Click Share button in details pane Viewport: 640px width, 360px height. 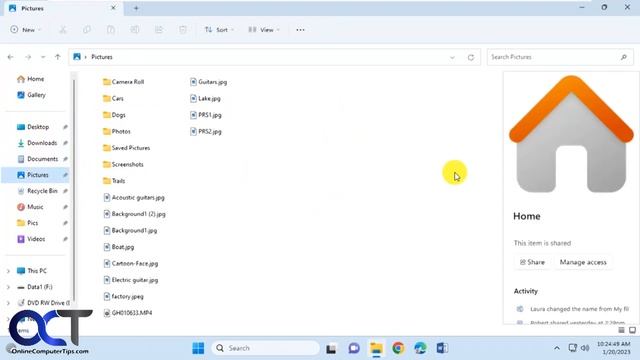(x=532, y=262)
